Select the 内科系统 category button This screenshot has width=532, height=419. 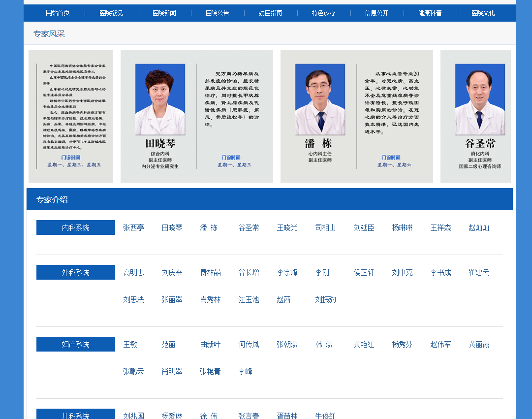tap(76, 227)
